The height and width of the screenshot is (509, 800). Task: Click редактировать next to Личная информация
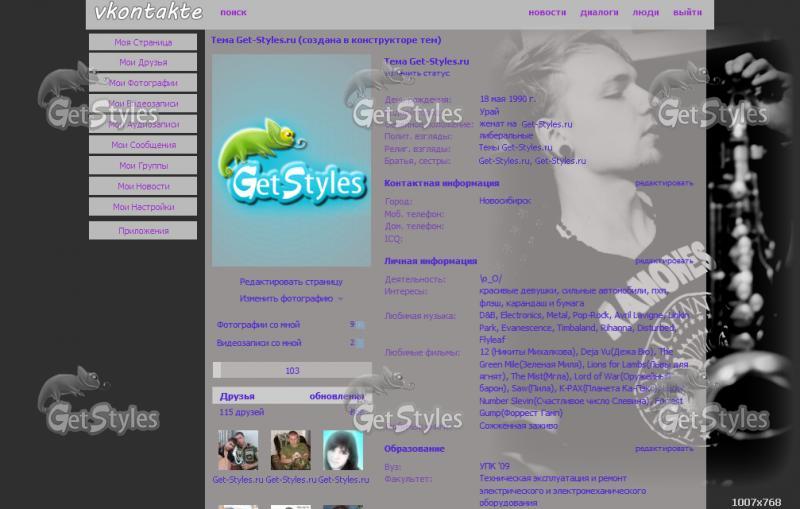click(664, 261)
